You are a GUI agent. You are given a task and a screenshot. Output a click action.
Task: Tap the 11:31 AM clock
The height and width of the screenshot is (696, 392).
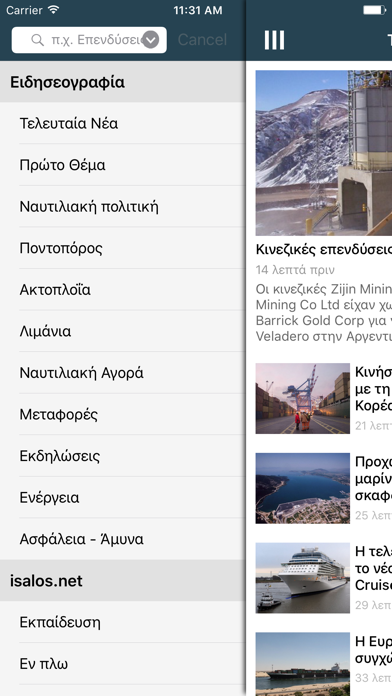point(198,10)
